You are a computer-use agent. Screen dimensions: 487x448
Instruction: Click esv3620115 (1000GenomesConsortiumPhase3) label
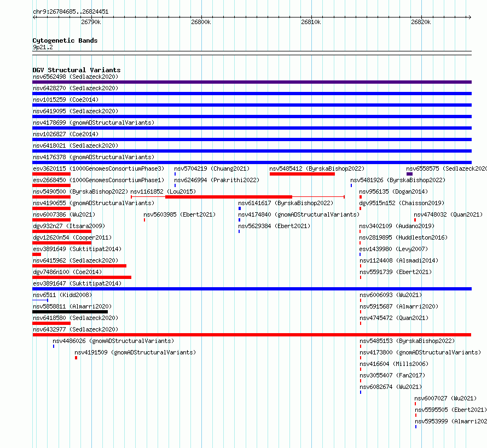pyautogui.click(x=98, y=168)
